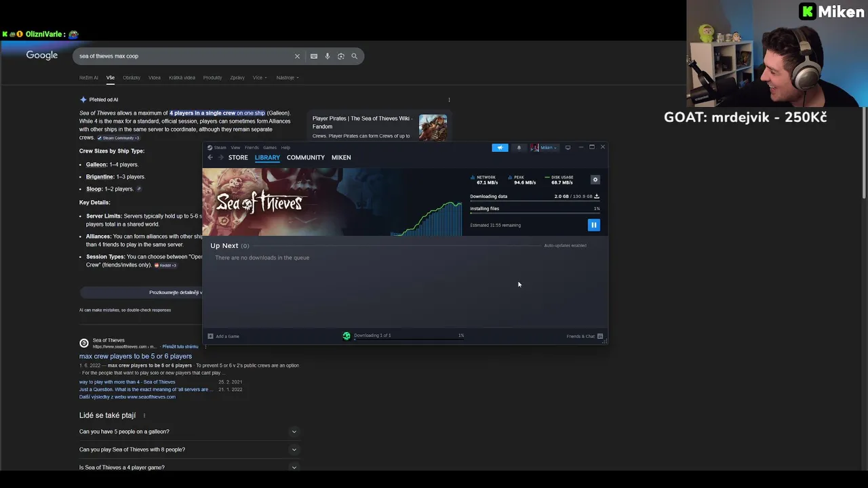Select the Režim AI tab in Google

(x=89, y=77)
